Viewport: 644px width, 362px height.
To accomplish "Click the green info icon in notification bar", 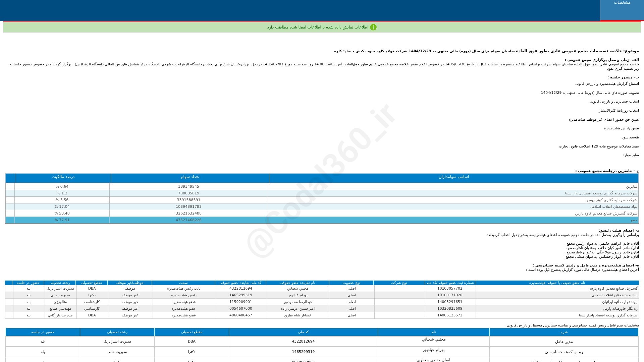I will coord(373,27).
